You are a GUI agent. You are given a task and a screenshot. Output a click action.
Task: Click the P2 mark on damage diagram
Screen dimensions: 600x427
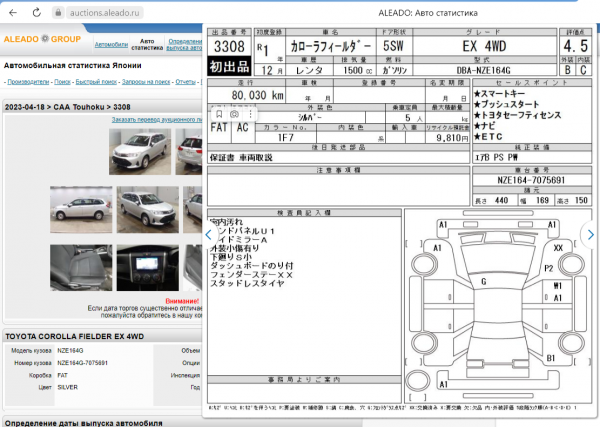548,268
